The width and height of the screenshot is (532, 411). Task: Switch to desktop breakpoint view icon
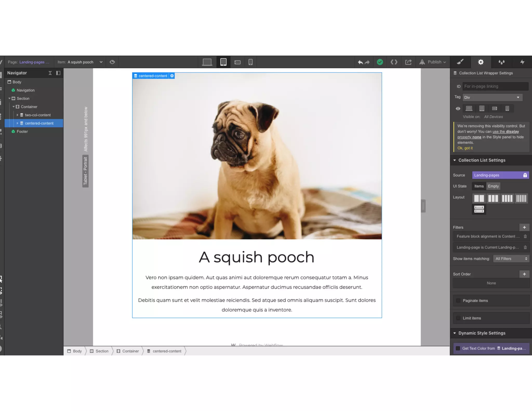click(207, 62)
